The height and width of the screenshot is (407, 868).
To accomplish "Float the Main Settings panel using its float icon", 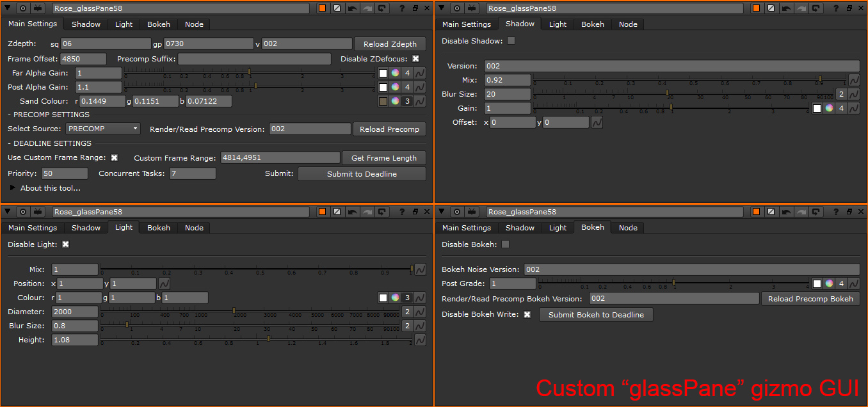I will coord(415,8).
